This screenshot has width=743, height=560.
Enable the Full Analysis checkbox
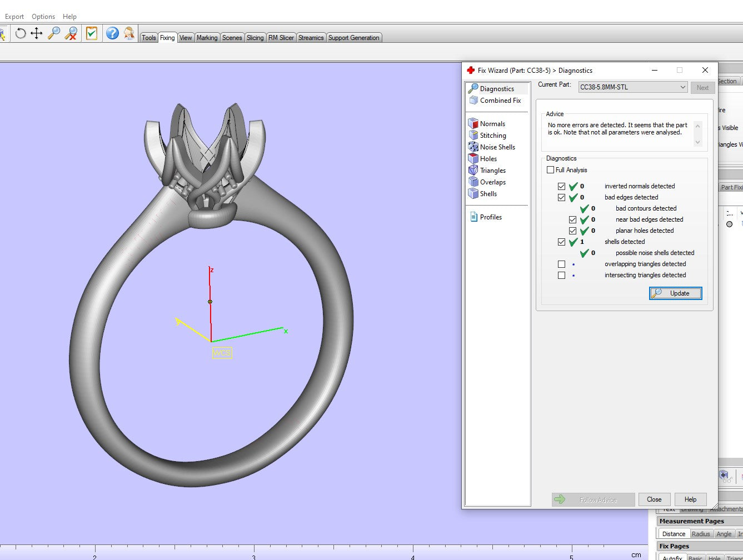click(x=551, y=170)
